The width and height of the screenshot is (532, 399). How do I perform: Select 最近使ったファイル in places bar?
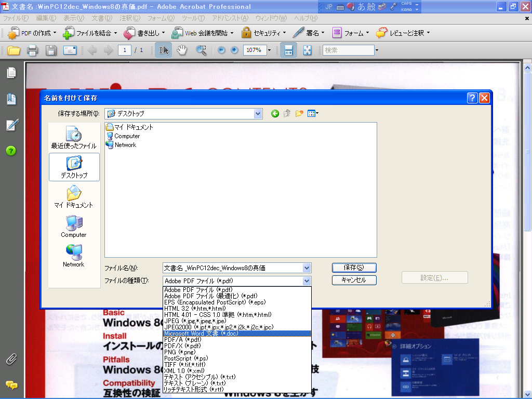[74, 138]
